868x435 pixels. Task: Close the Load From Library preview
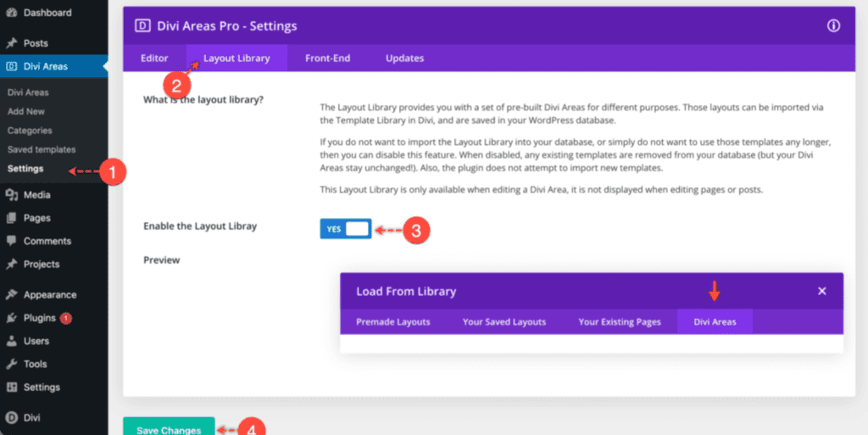click(822, 291)
